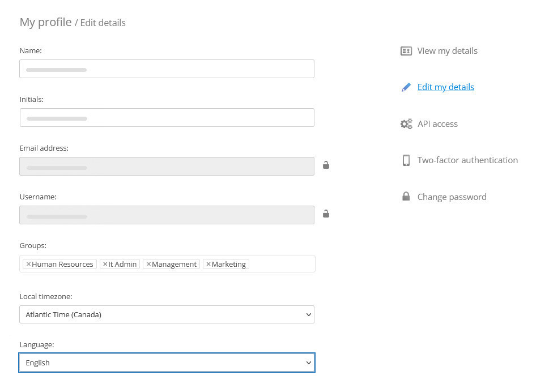Click the Edit details breadcrumb entry
Image resolution: width=549 pixels, height=392 pixels.
coord(103,23)
